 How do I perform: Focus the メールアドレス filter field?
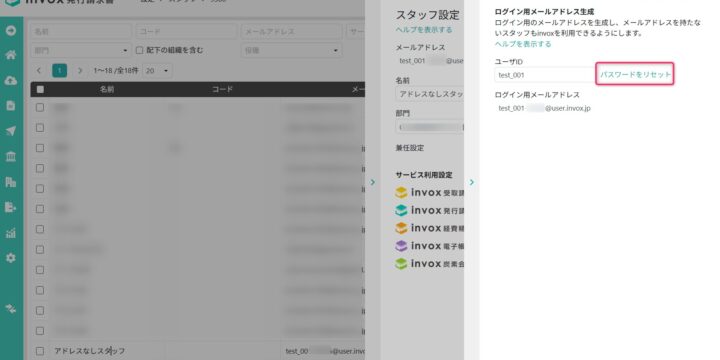(x=292, y=32)
